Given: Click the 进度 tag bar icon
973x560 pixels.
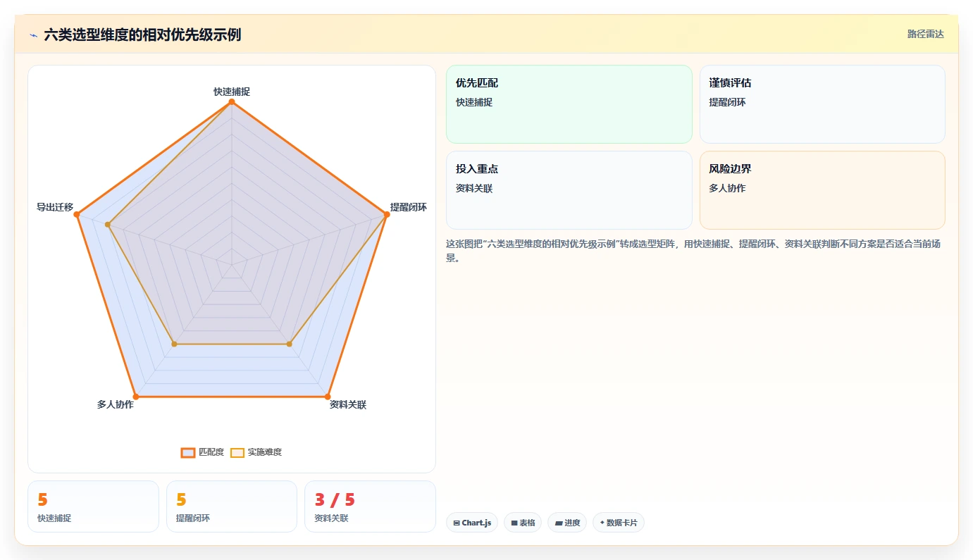Looking at the screenshot, I should coord(559,523).
